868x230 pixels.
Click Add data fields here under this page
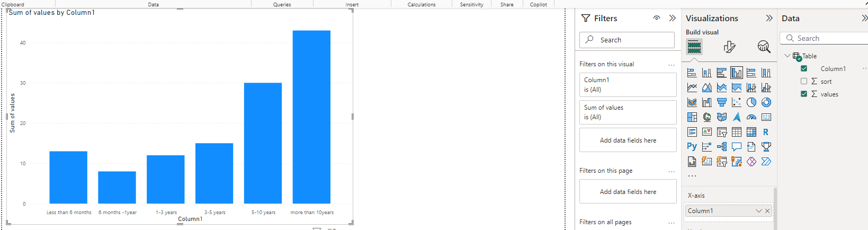(x=628, y=192)
